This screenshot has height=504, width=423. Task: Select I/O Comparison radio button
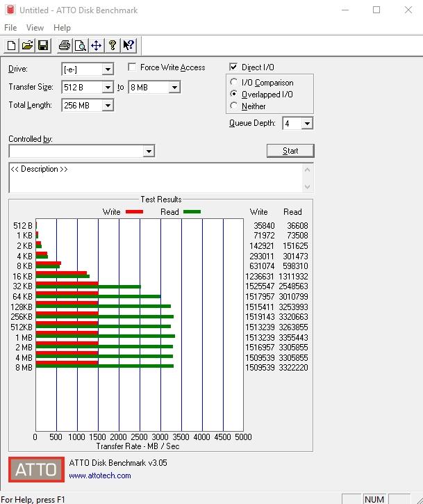tap(234, 82)
